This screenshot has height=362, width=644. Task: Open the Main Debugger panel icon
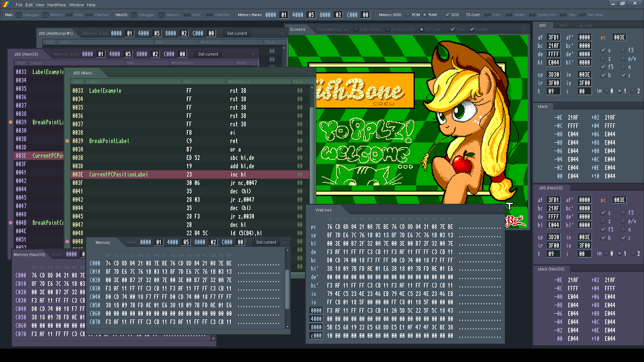18,15
